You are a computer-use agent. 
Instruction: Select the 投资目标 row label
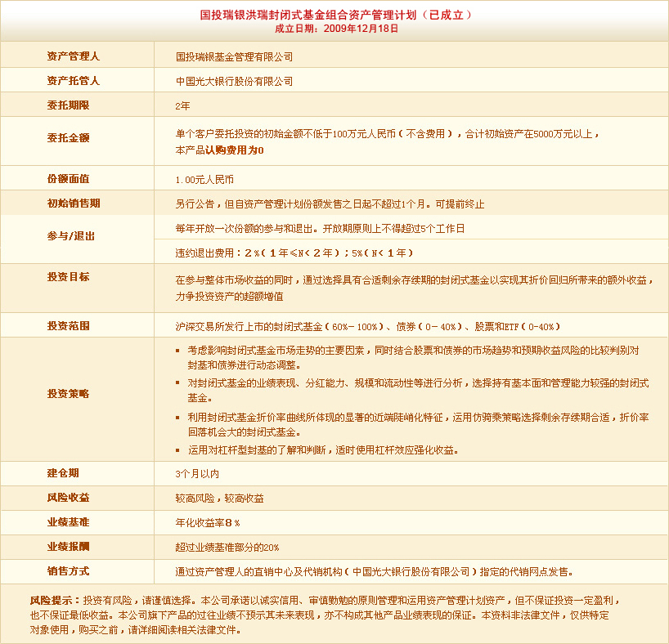pos(69,277)
